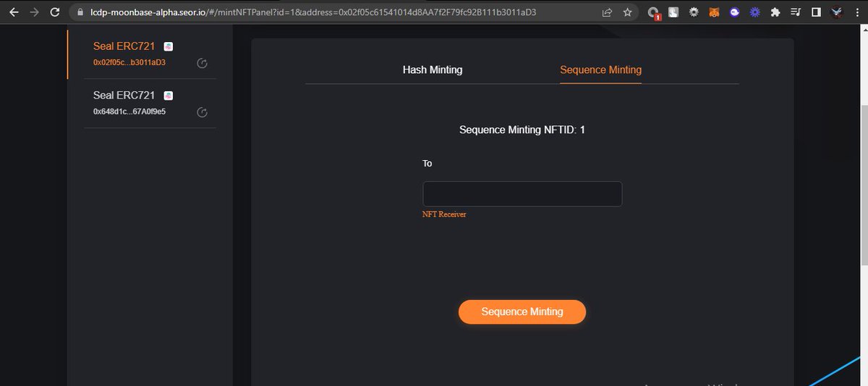This screenshot has height=386, width=868.
Task: Click the lock site-info icon
Action: (80, 12)
